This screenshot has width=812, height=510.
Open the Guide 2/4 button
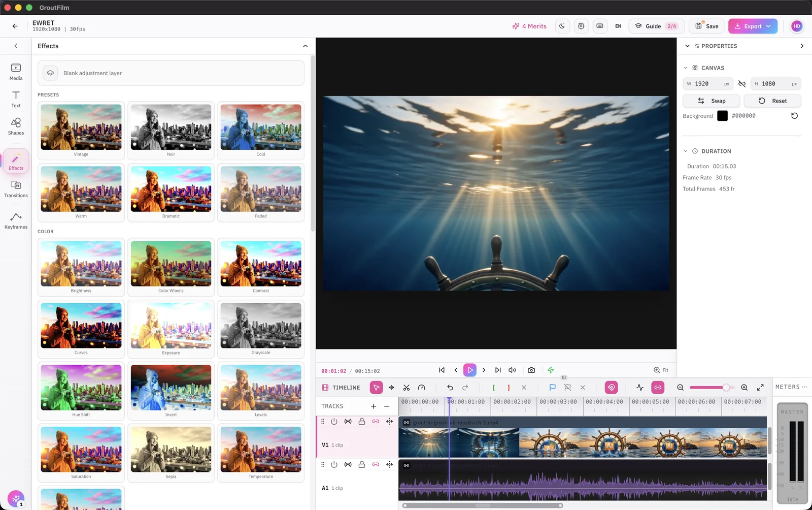pos(657,26)
